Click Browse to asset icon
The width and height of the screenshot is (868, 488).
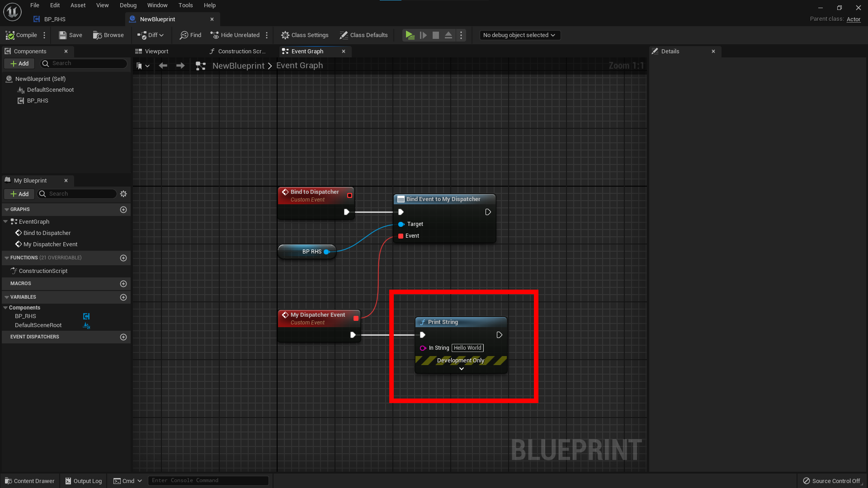97,35
